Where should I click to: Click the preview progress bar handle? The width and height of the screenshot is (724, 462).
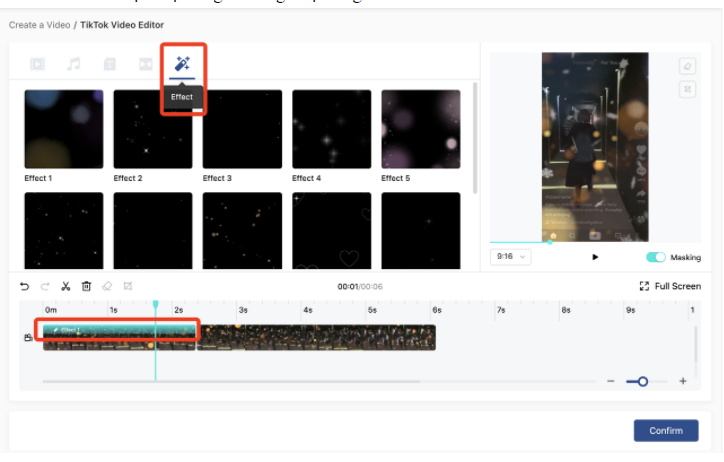[x=550, y=242]
